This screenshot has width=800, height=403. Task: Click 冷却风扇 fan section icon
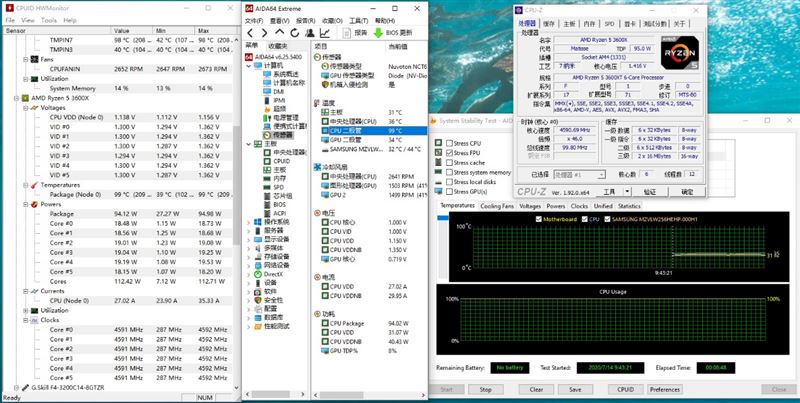(317, 167)
